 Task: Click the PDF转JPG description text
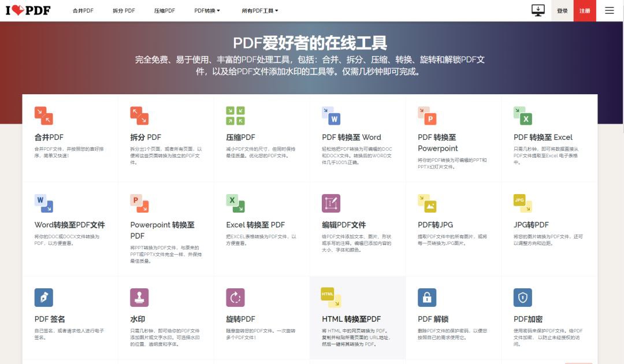[452, 240]
